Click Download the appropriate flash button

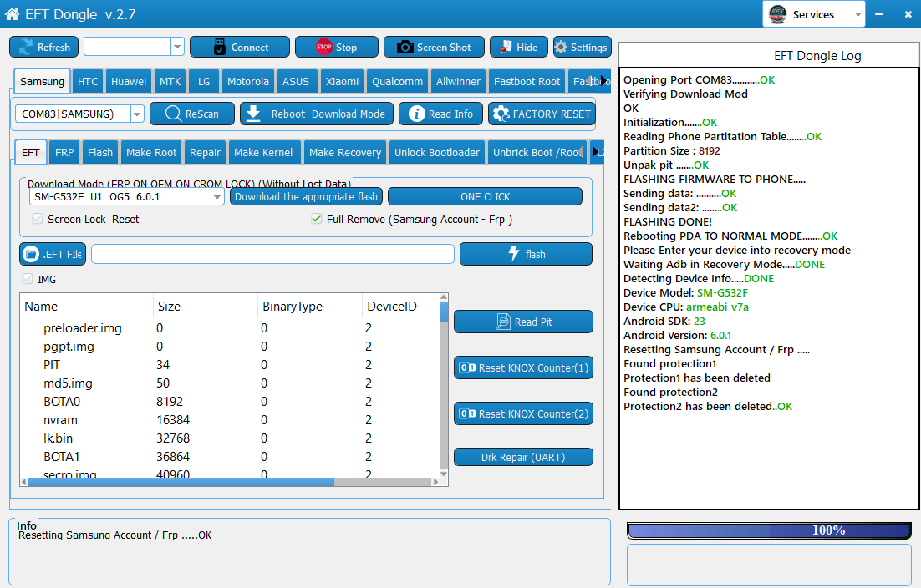pos(306,196)
